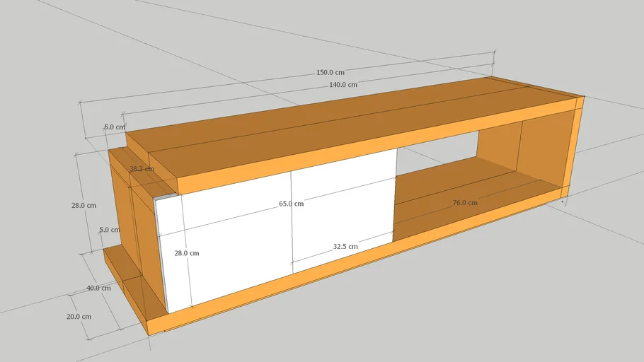This screenshot has height=362, width=644.
Task: Select the 38.2 cm dimension text
Action: 142,169
